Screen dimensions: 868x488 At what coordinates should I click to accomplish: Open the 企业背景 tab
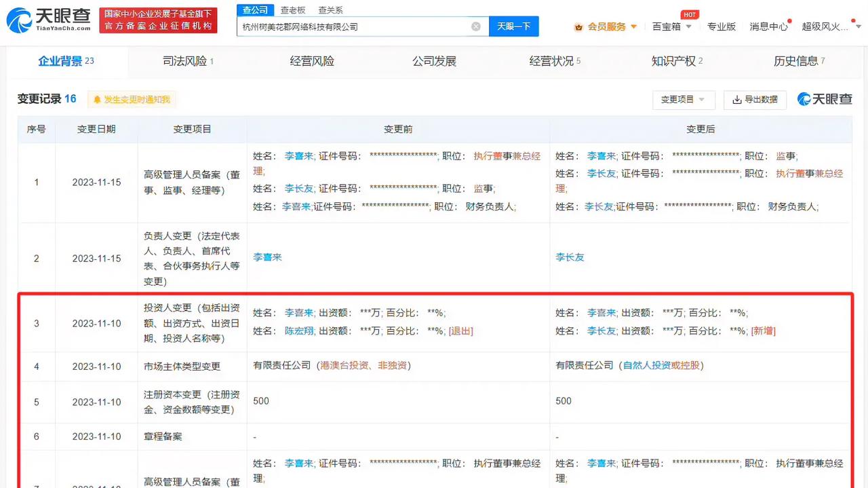[x=66, y=61]
